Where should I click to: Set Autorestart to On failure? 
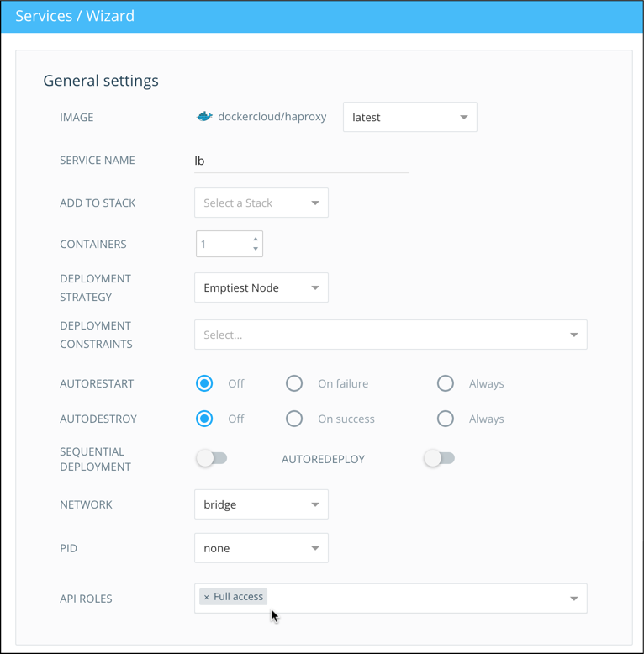click(x=294, y=383)
